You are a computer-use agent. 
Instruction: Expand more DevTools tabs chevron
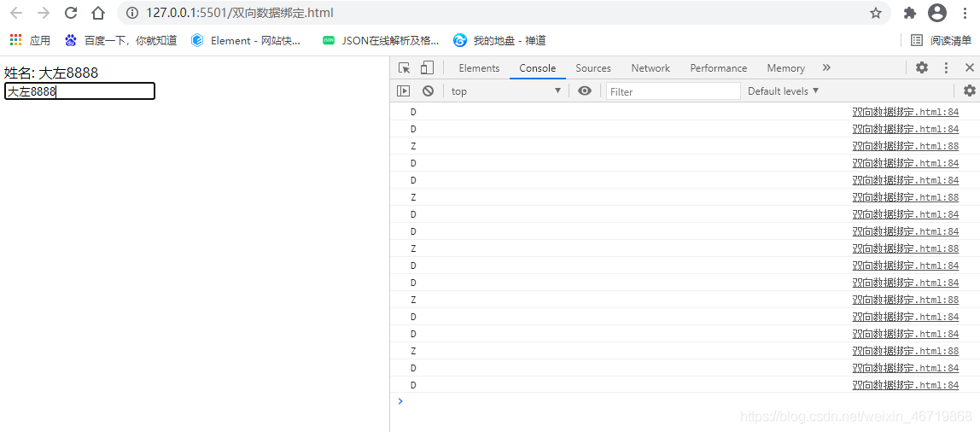pos(826,68)
